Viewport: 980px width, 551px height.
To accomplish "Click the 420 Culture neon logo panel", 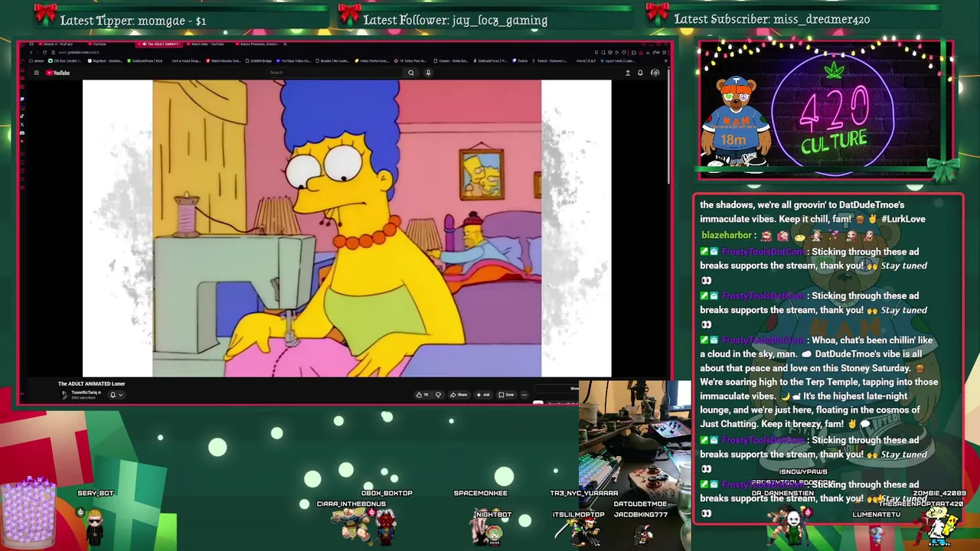I will (835, 111).
